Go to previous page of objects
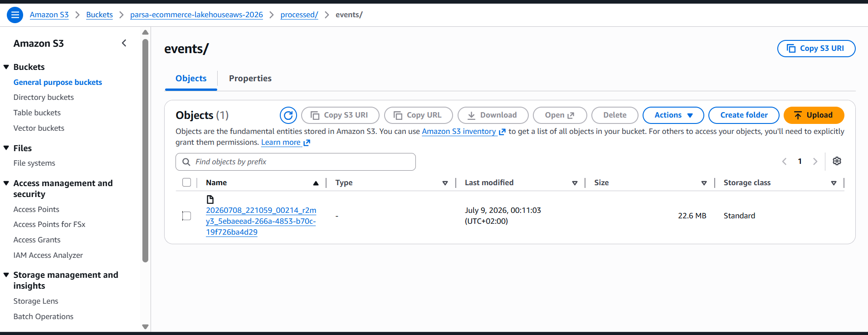Viewport: 868px width, 335px height. pyautogui.click(x=784, y=161)
